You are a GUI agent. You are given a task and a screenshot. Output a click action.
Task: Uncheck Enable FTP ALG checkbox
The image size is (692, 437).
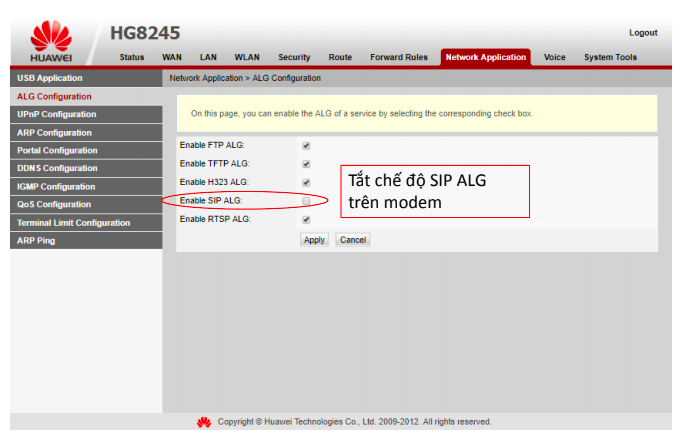306,146
